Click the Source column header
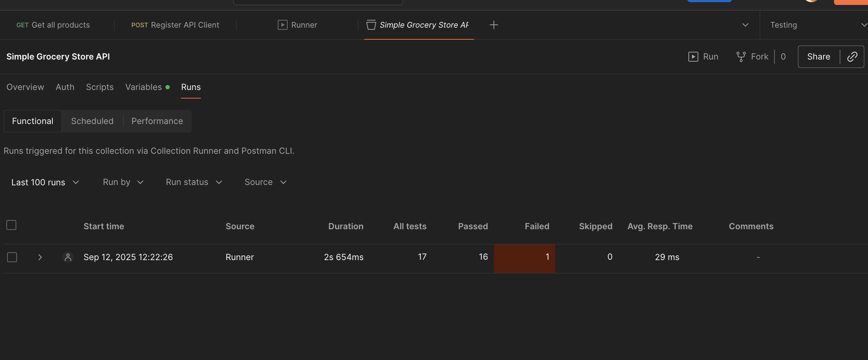Screen dimensions: 868x360 click(240, 226)
